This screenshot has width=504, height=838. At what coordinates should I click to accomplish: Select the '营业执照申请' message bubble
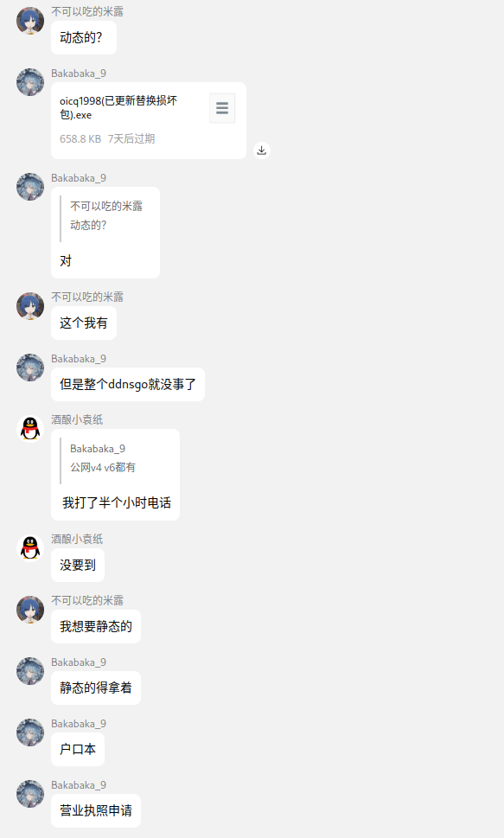pyautogui.click(x=96, y=810)
